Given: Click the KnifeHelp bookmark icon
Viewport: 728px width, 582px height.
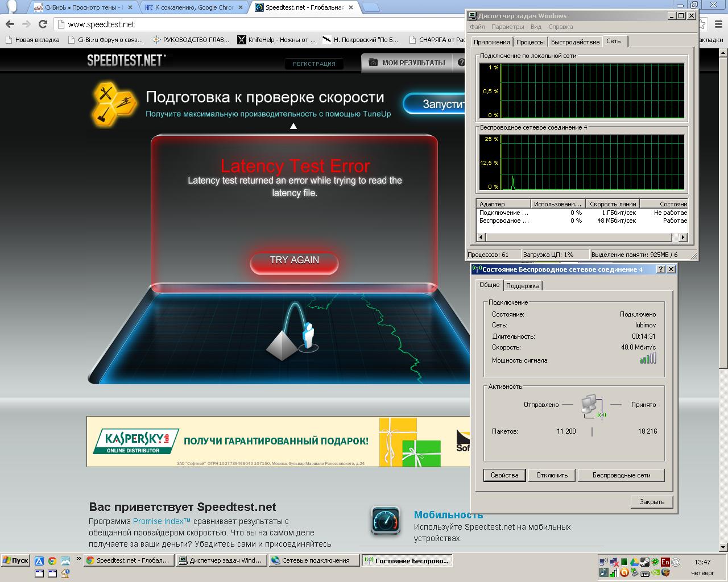Looking at the screenshot, I should [x=242, y=40].
